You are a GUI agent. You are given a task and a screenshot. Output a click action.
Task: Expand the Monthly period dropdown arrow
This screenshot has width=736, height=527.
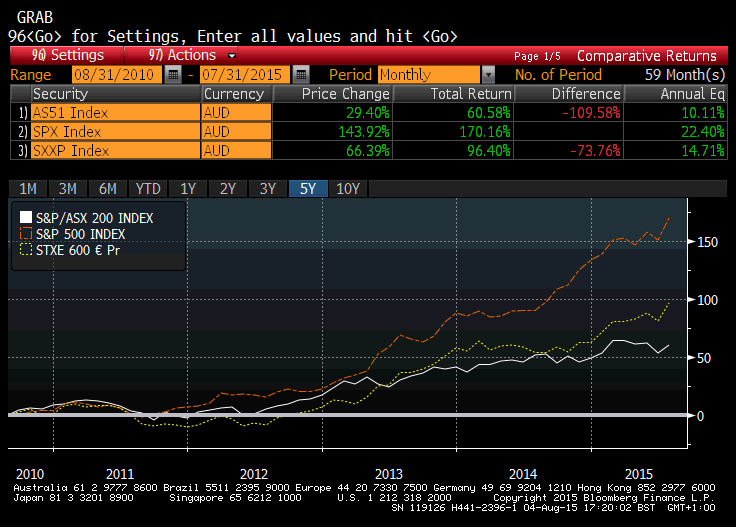click(488, 75)
